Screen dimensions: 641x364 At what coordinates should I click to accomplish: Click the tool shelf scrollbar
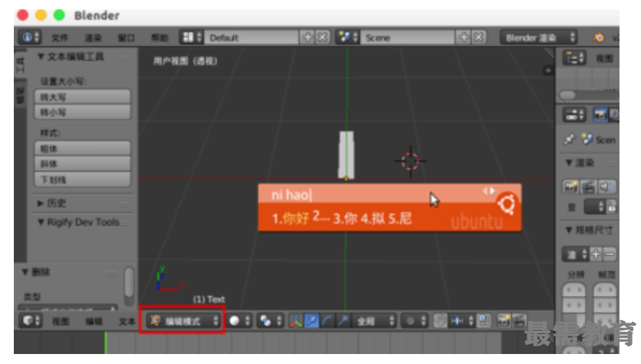coord(129,283)
